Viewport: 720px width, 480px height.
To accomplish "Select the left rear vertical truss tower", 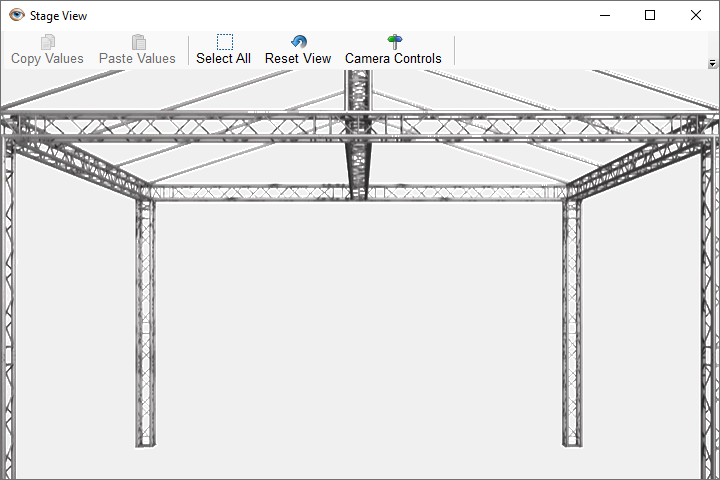I will (x=145, y=320).
